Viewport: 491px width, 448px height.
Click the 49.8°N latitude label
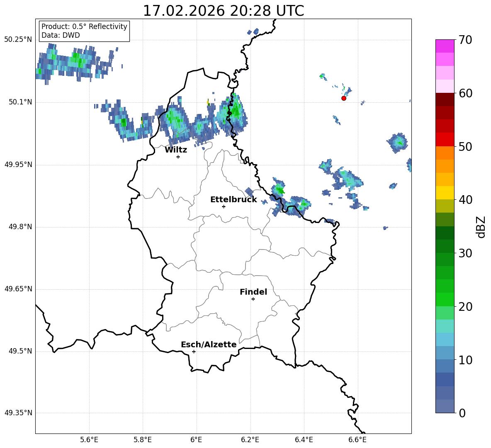[20, 227]
